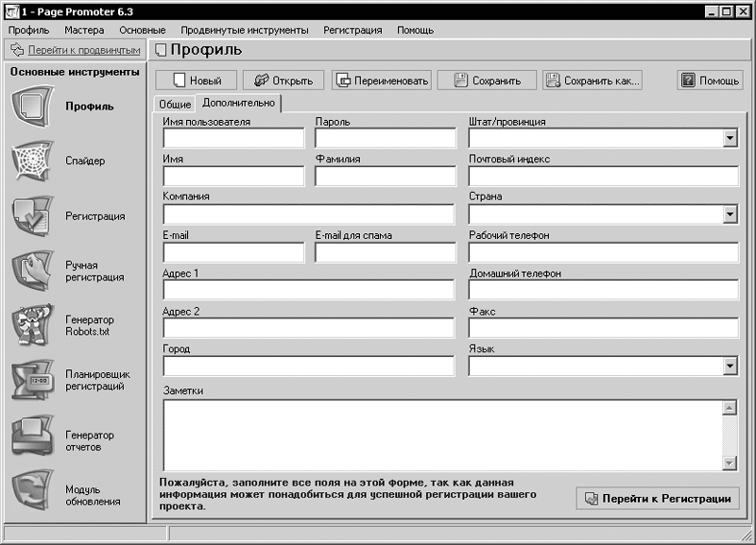Image resolution: width=756 pixels, height=545 pixels.
Task: Open the Генератор Robots.txt tool
Action: [33, 325]
